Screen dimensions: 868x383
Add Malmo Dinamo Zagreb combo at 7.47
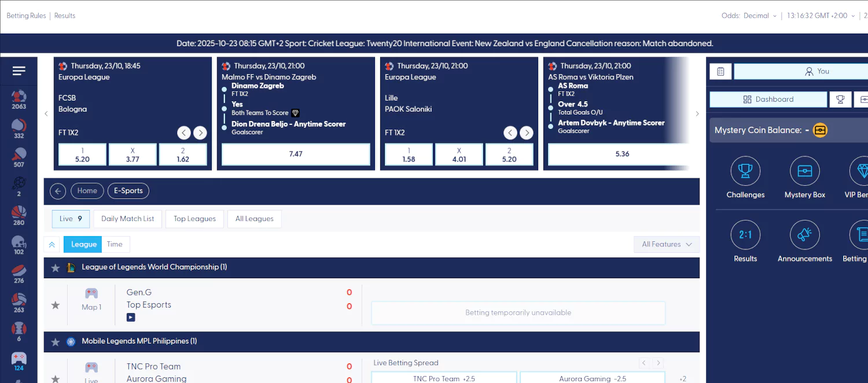296,154
